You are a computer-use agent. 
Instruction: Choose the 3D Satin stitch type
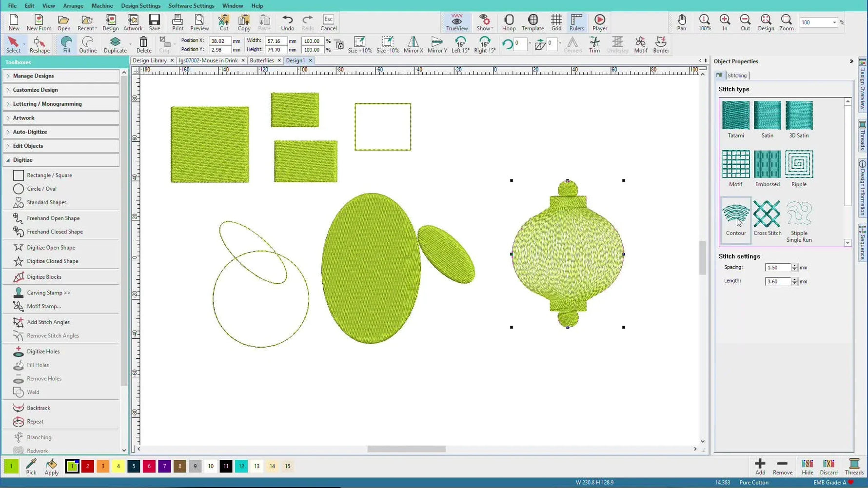pos(799,119)
